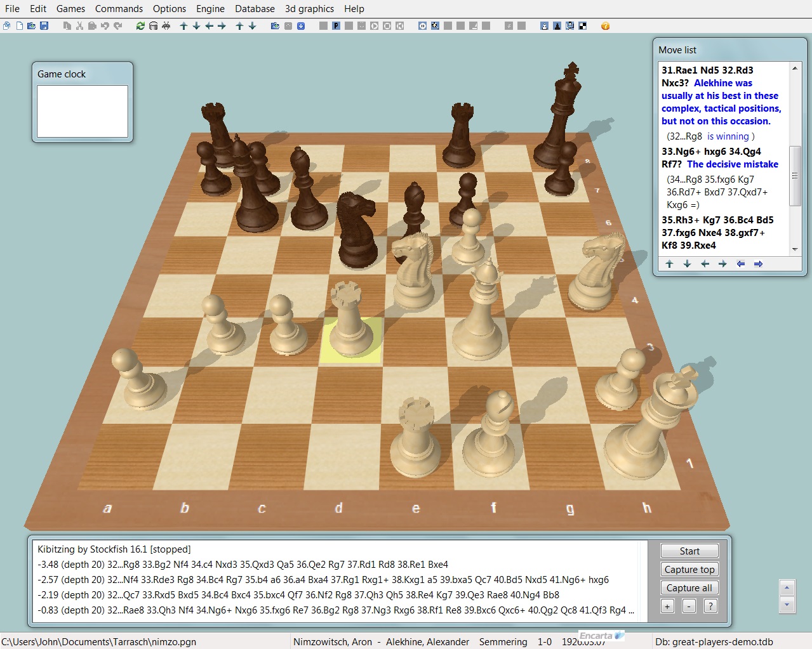Click the highlighted d3 square with white rook
This screenshot has width=812, height=649.
(350, 340)
